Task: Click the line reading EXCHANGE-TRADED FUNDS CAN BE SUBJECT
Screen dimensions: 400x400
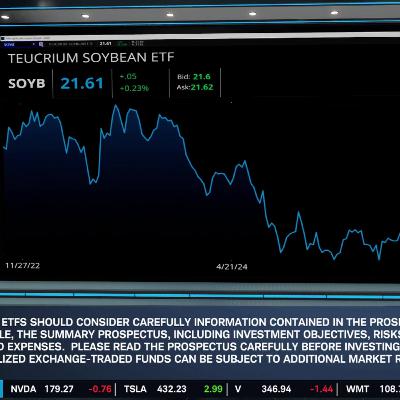Action: 200,359
